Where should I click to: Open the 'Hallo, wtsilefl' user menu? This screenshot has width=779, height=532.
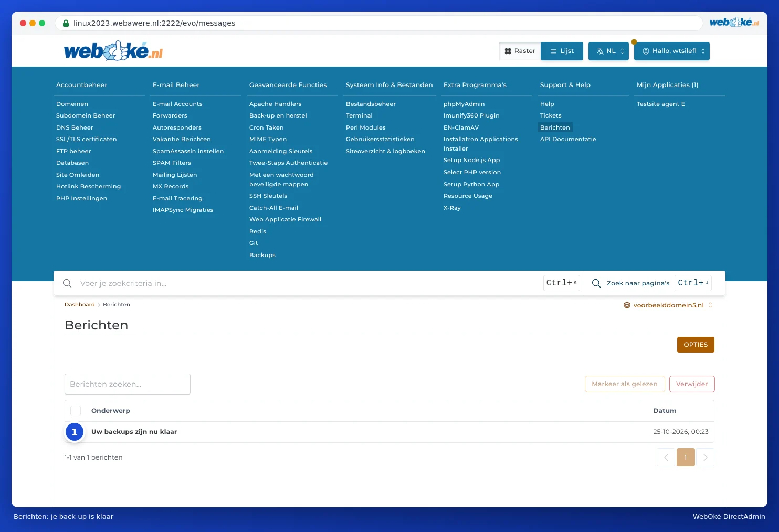[x=672, y=51]
